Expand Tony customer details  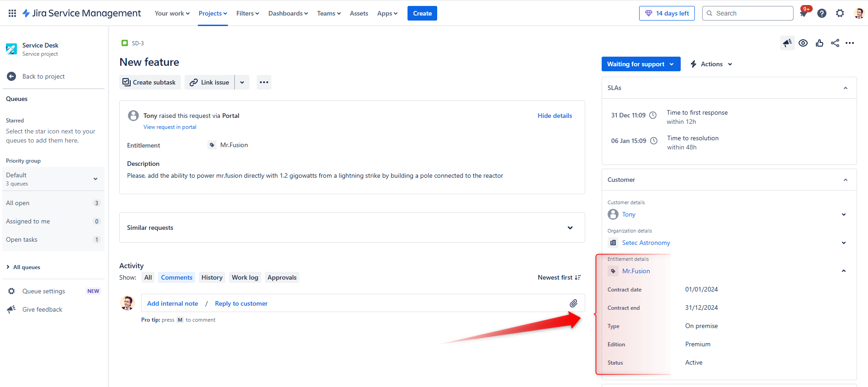pyautogui.click(x=844, y=214)
